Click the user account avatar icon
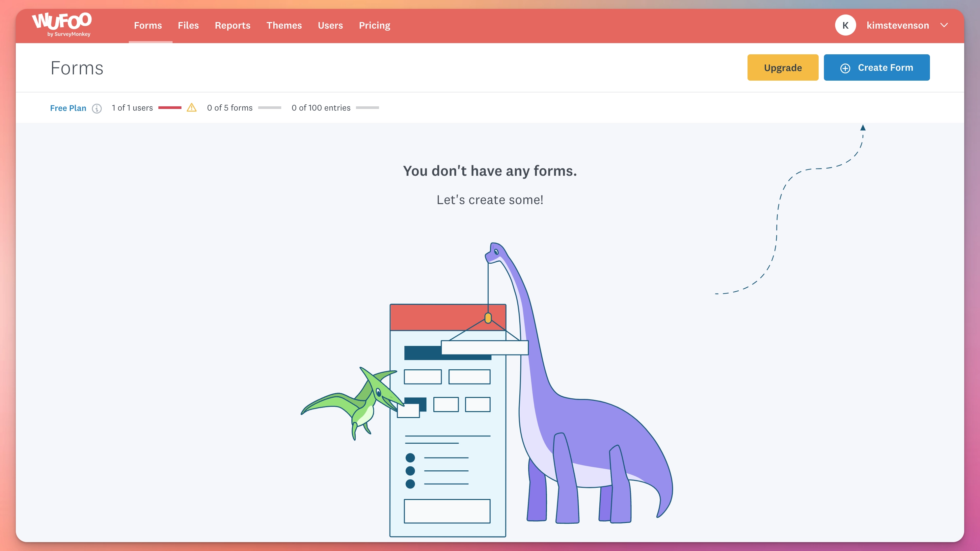Viewport: 980px width, 551px height. [x=846, y=26]
